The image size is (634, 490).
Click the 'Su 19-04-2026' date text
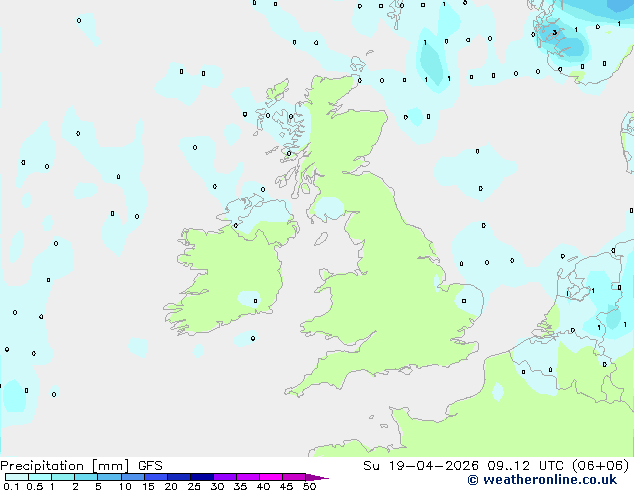pyautogui.click(x=421, y=466)
